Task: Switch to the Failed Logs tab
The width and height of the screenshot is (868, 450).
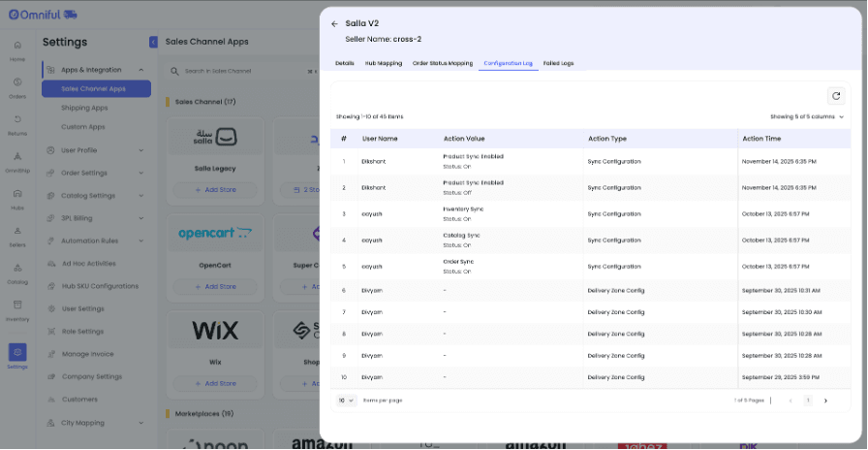Action: click(558, 63)
